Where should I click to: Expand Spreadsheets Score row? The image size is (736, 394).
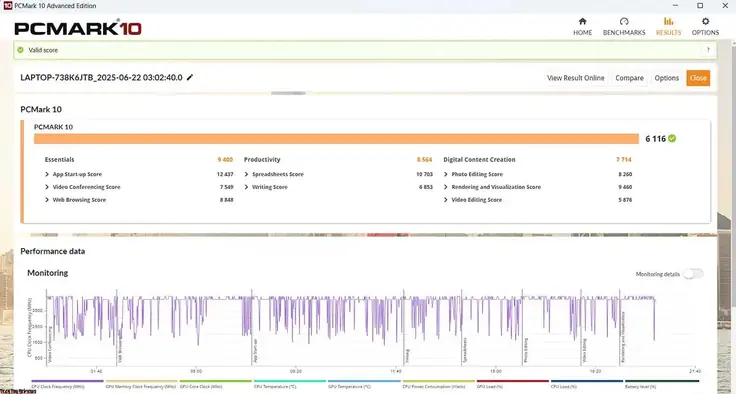246,174
